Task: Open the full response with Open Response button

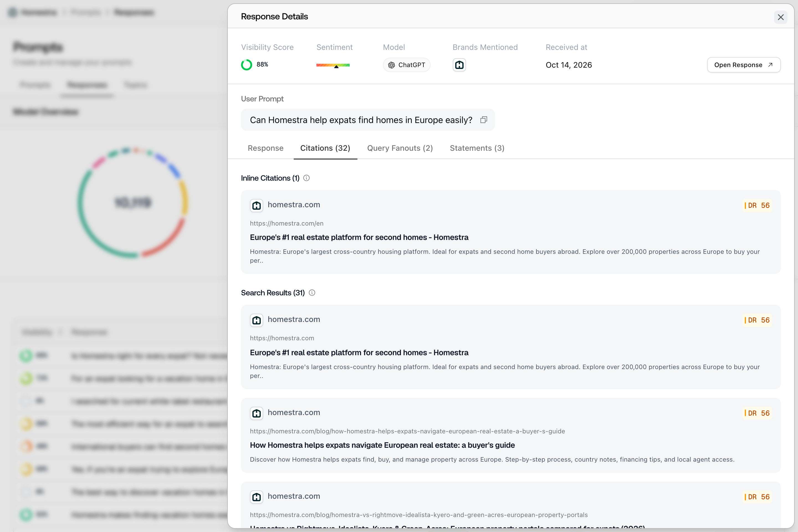Action: pos(743,65)
